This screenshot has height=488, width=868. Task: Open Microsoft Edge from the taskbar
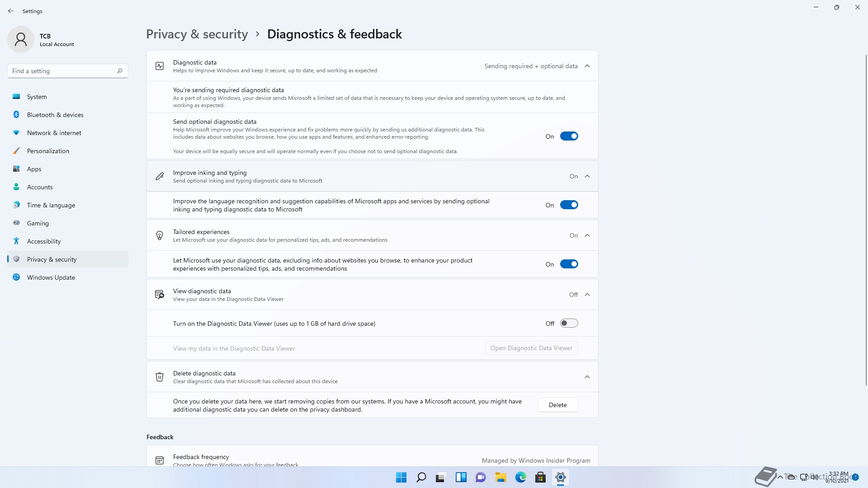(x=520, y=478)
